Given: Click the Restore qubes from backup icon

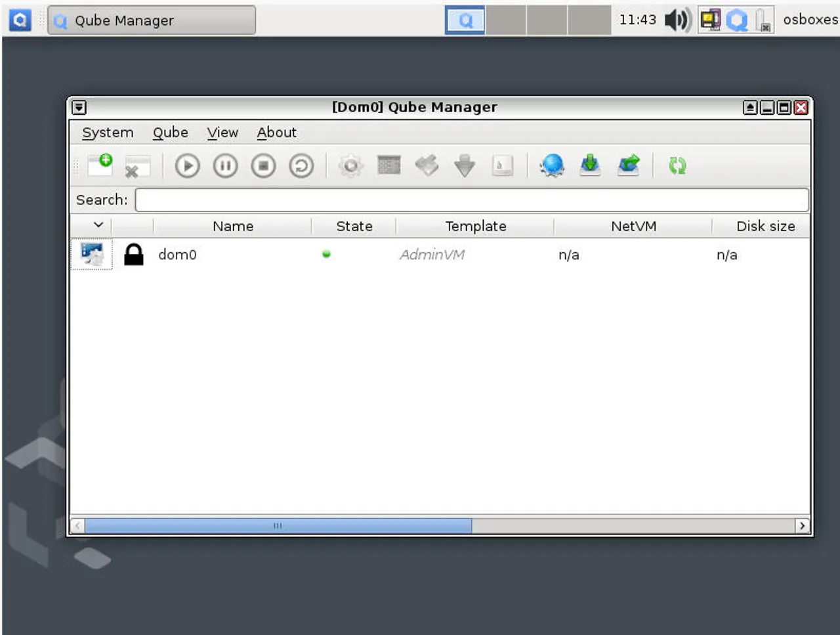Looking at the screenshot, I should tap(629, 165).
